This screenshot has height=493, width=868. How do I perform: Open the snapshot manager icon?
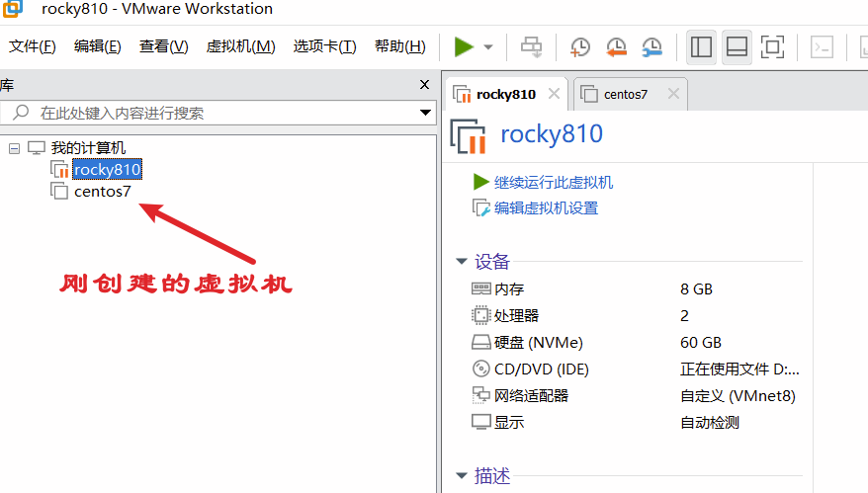click(652, 47)
